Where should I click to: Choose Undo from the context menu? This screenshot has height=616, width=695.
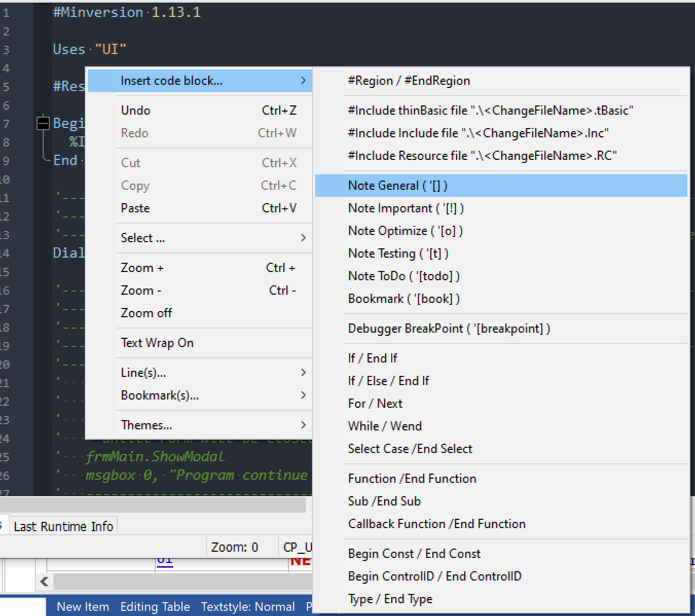[136, 111]
